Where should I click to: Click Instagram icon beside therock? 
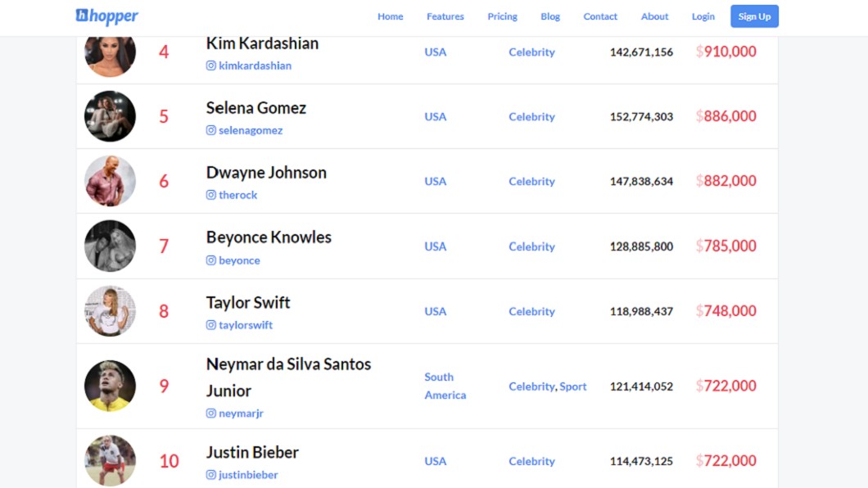pyautogui.click(x=211, y=195)
